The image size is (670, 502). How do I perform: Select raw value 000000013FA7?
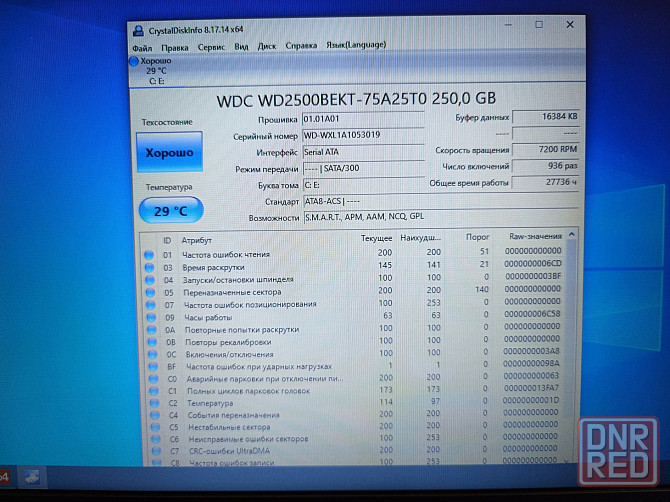point(531,388)
